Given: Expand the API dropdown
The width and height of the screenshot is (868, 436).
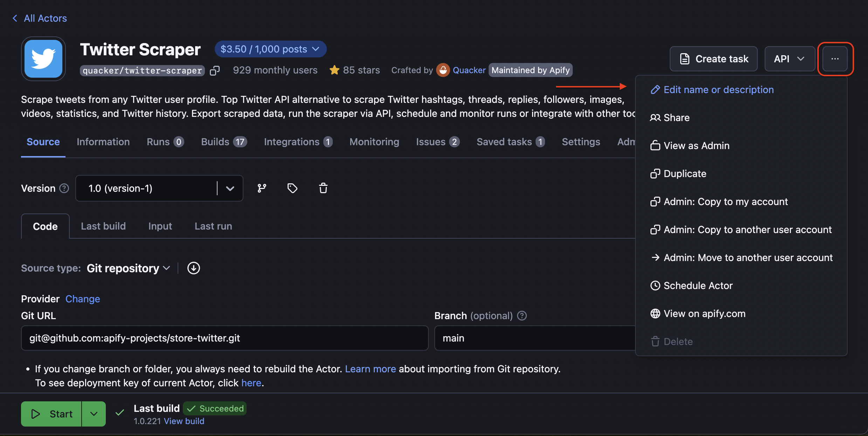Looking at the screenshot, I should point(789,58).
